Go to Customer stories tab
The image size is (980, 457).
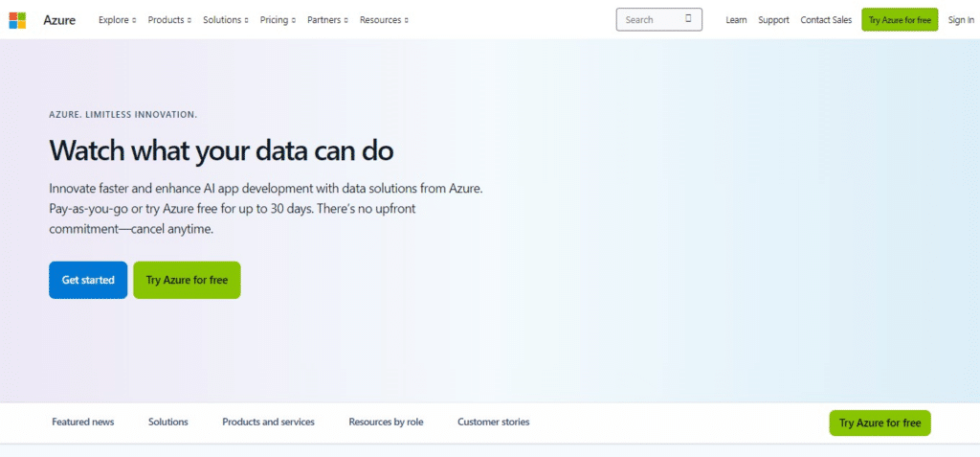tap(493, 422)
